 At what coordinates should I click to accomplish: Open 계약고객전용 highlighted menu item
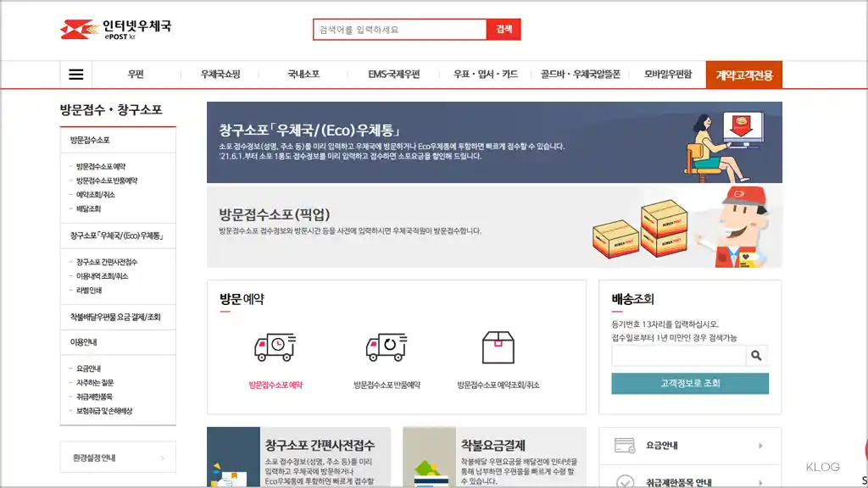pos(743,74)
